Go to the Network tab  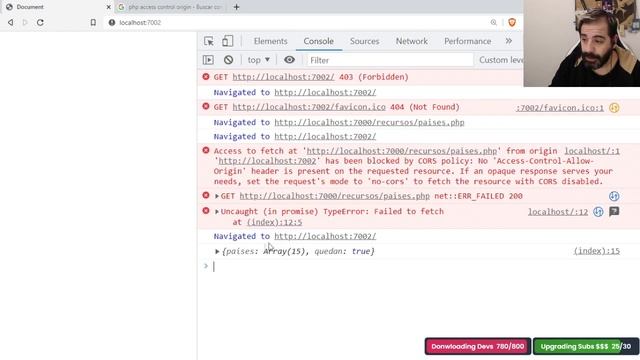[411, 41]
